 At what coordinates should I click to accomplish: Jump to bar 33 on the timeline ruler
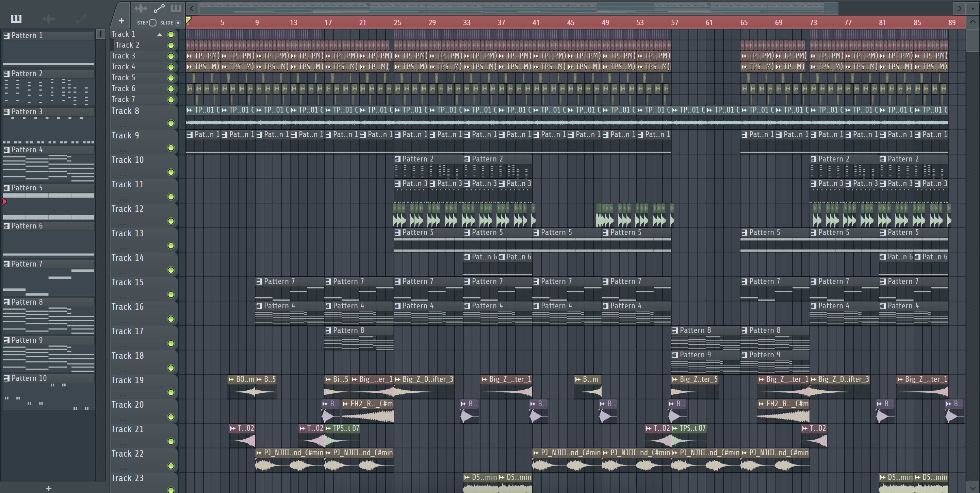467,22
